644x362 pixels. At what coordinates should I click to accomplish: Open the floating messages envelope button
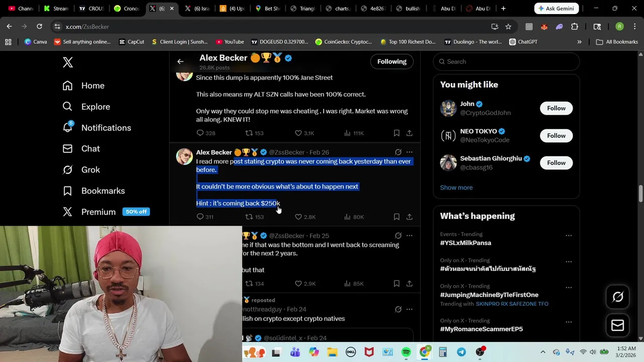pos(617,325)
